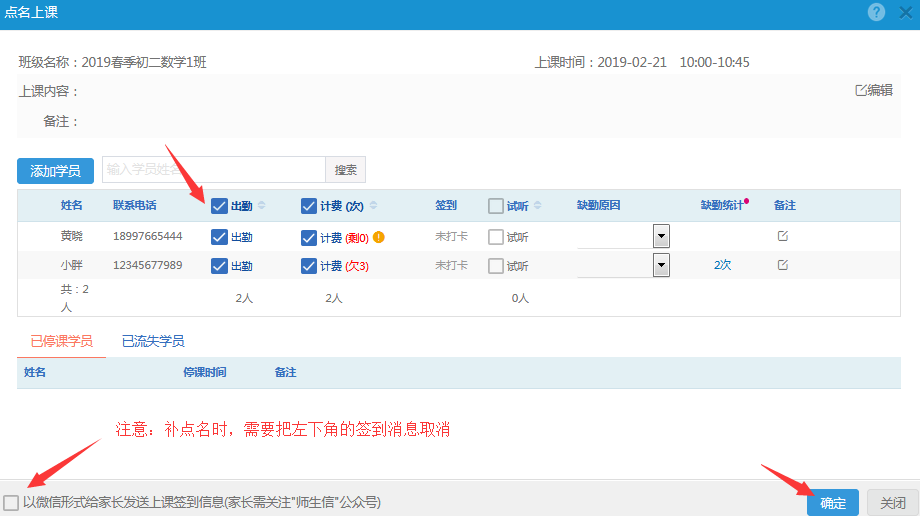Click the 添加学员 button
Screen dimensions: 920x516
coord(55,171)
